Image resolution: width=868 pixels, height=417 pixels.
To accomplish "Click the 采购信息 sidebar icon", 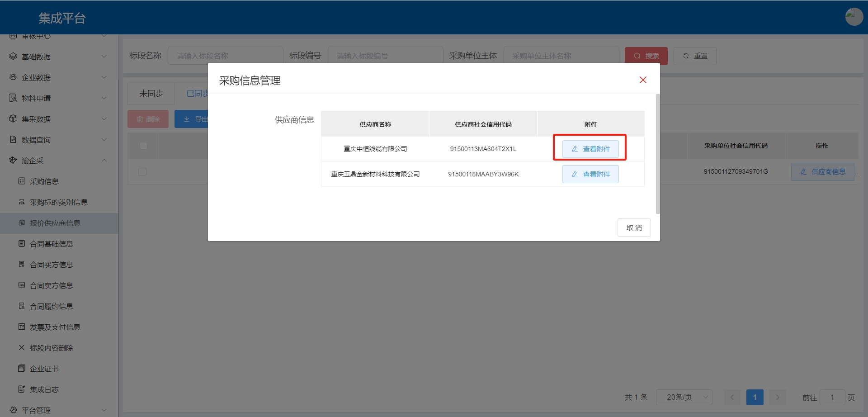I will (x=22, y=181).
